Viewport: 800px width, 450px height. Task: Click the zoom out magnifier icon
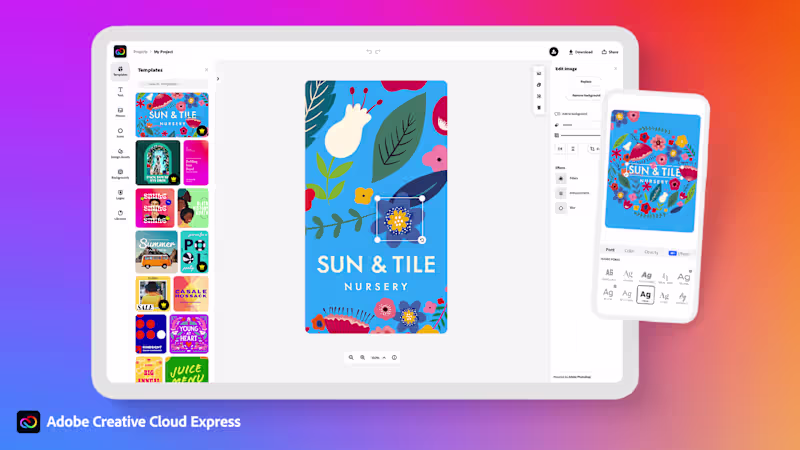[351, 358]
